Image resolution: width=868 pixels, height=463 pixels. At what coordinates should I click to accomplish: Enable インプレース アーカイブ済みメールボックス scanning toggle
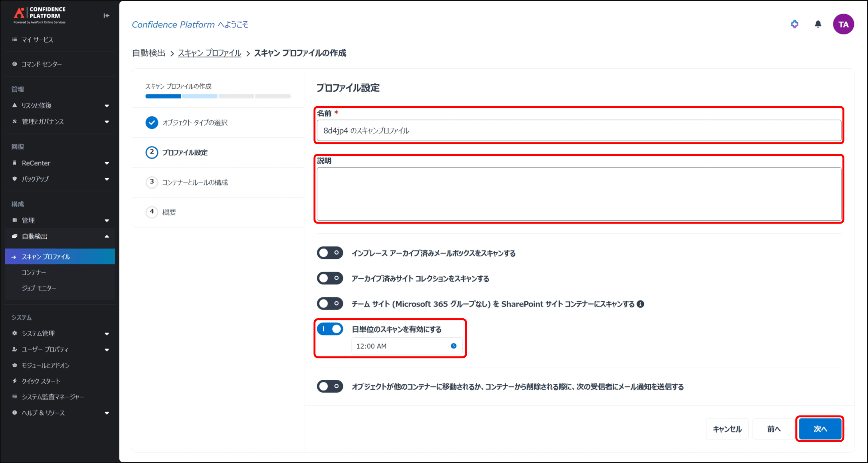[x=330, y=253]
